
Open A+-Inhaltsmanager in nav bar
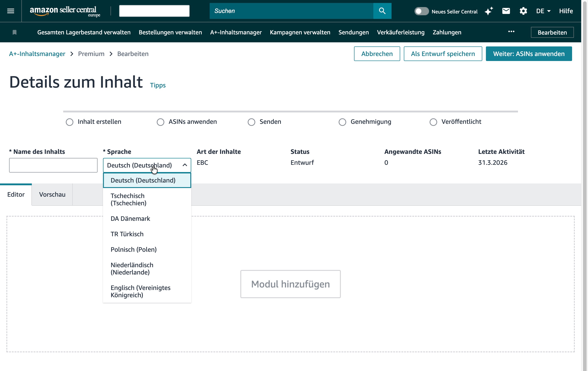(236, 32)
